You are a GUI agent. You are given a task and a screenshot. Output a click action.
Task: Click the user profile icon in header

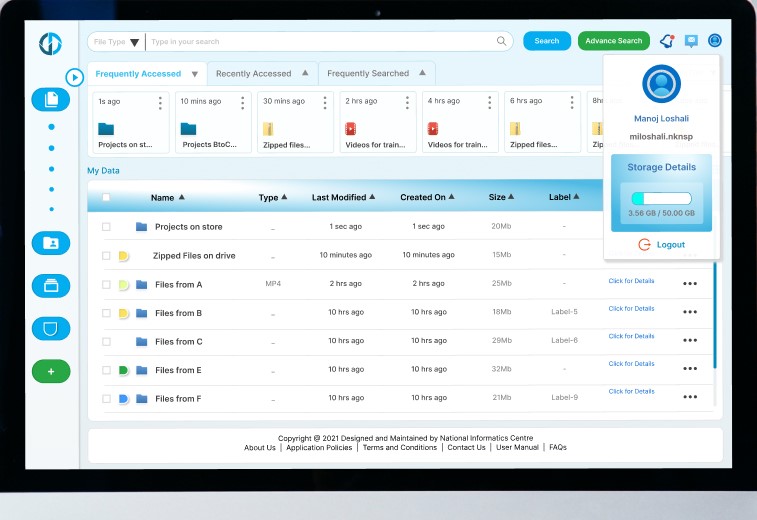715,41
